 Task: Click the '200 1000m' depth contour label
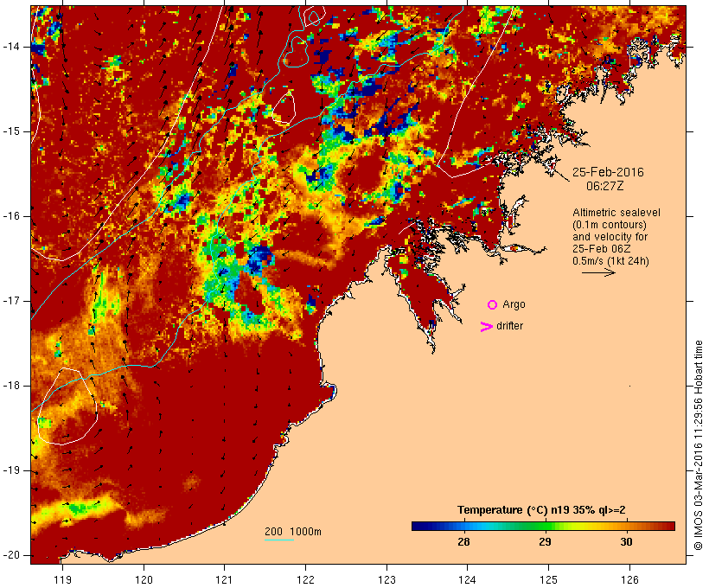pyautogui.click(x=293, y=532)
